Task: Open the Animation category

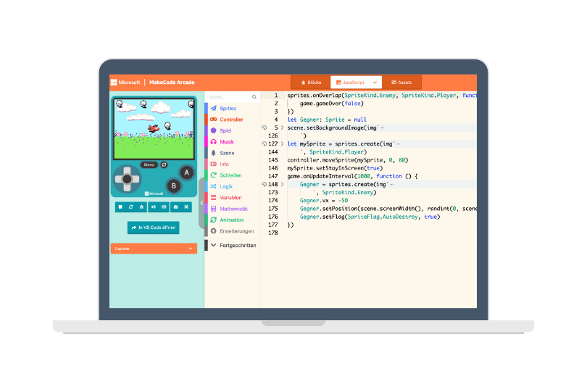Action: point(232,220)
